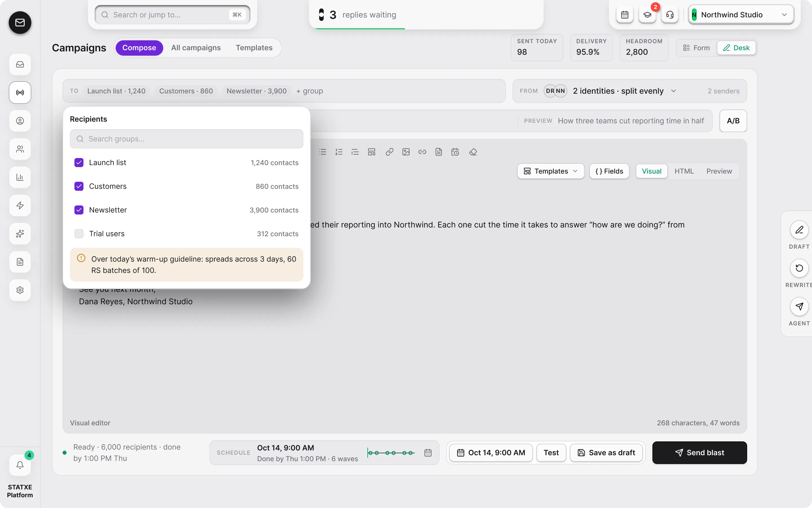Click the + group add link
The image size is (812, 508).
click(x=309, y=91)
